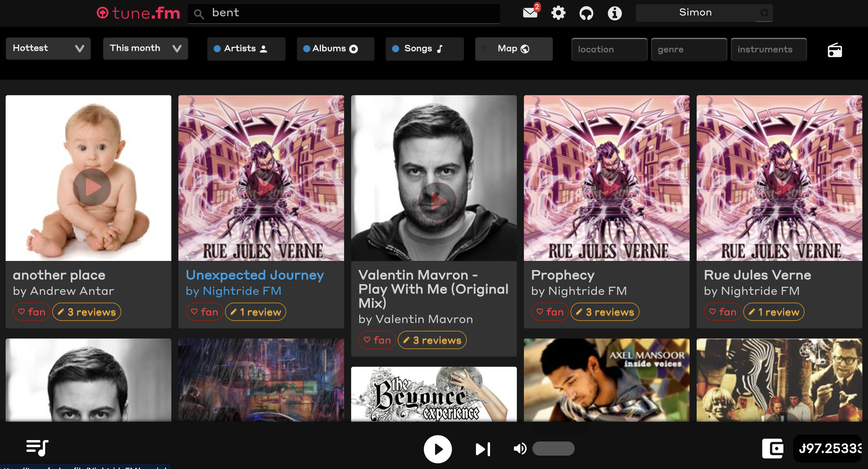The height and width of the screenshot is (469, 868).
Task: Toggle the Songs filter
Action: 424,49
